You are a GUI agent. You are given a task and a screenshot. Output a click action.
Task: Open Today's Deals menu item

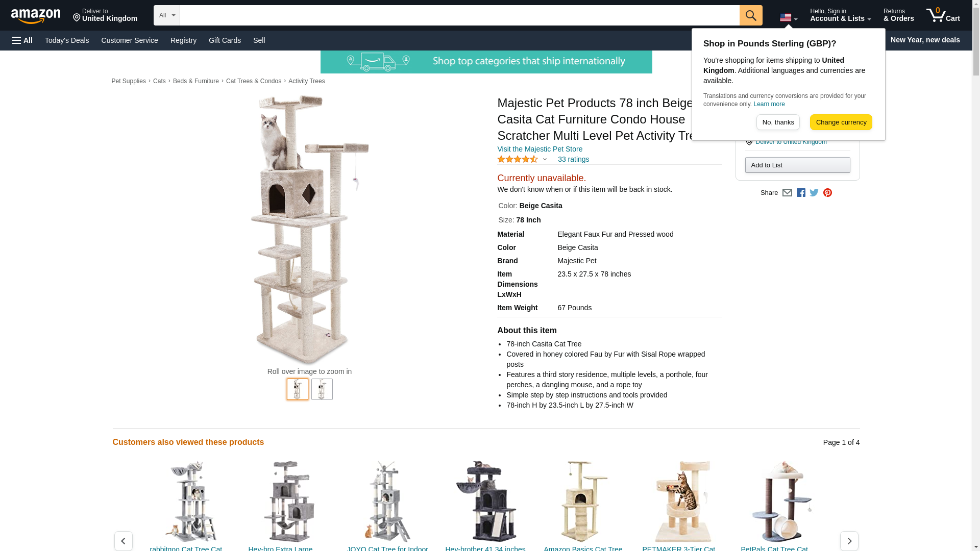click(x=67, y=40)
